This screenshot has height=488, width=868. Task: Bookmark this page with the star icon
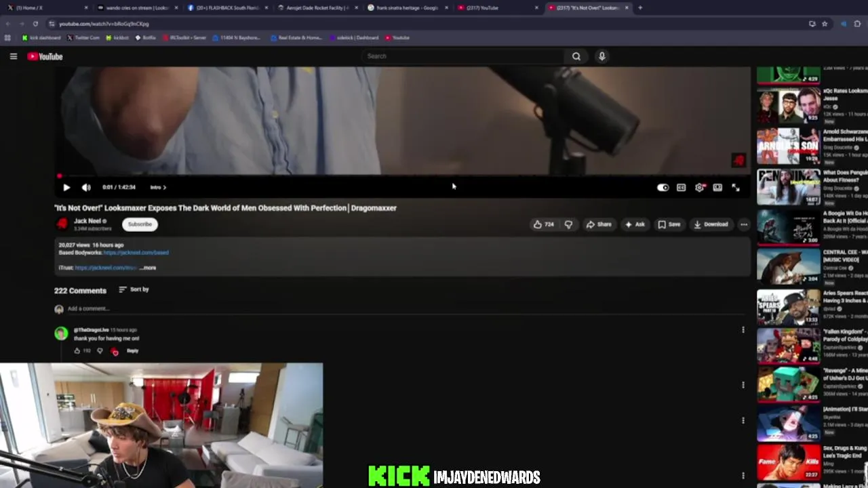pos(825,24)
